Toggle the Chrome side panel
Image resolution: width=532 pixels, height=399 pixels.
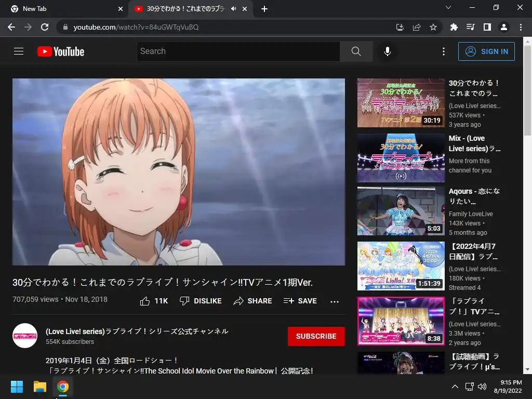(487, 27)
